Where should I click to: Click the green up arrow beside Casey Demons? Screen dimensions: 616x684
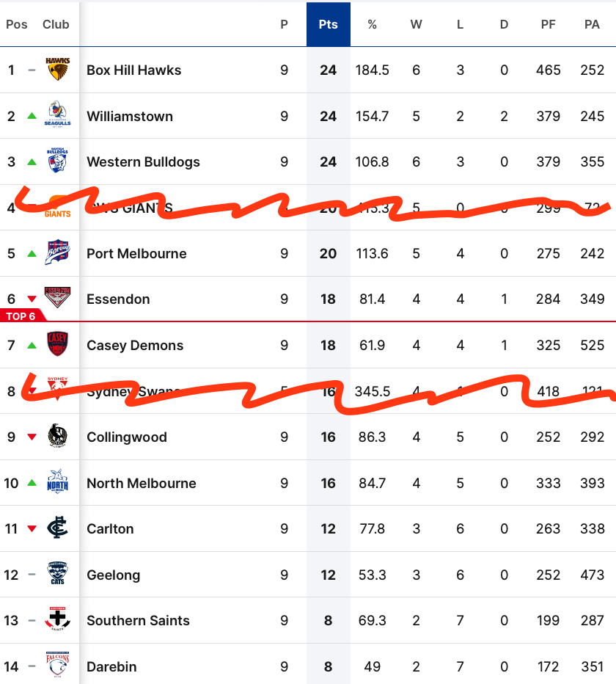coord(32,346)
